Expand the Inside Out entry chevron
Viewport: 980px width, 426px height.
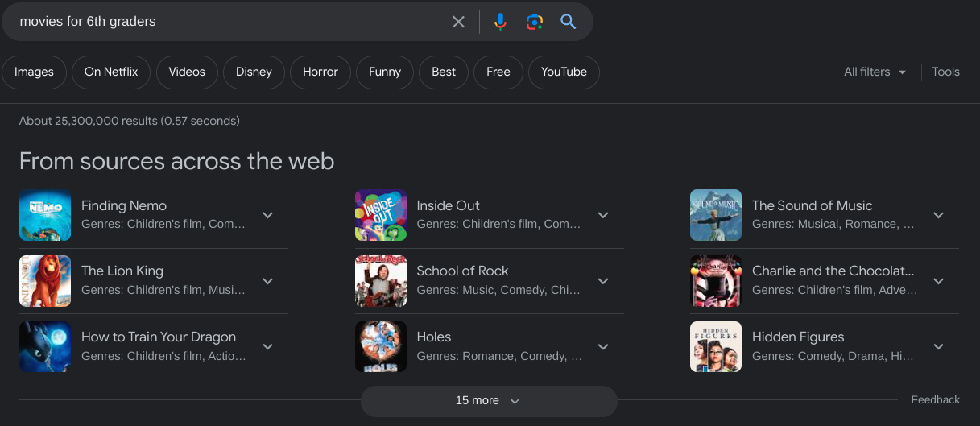(x=603, y=215)
